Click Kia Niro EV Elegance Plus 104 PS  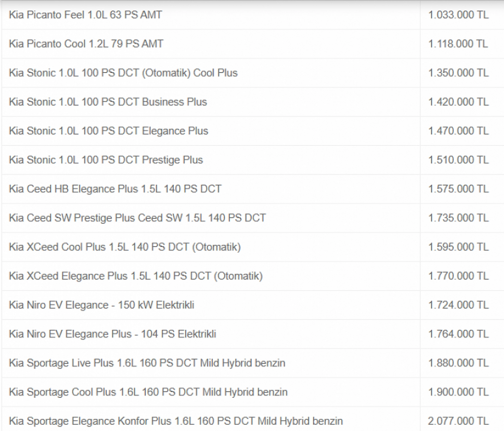(112, 334)
